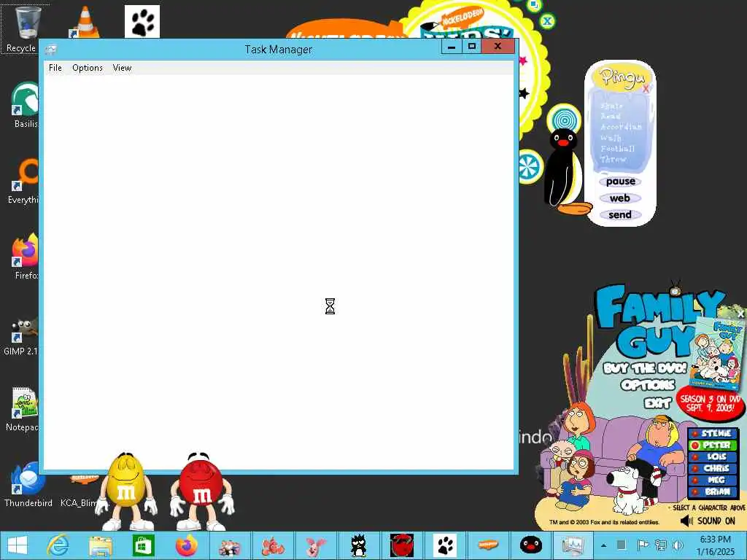This screenshot has height=560, width=747.
Task: Click the pause button in Pingu widget
Action: [x=620, y=182]
